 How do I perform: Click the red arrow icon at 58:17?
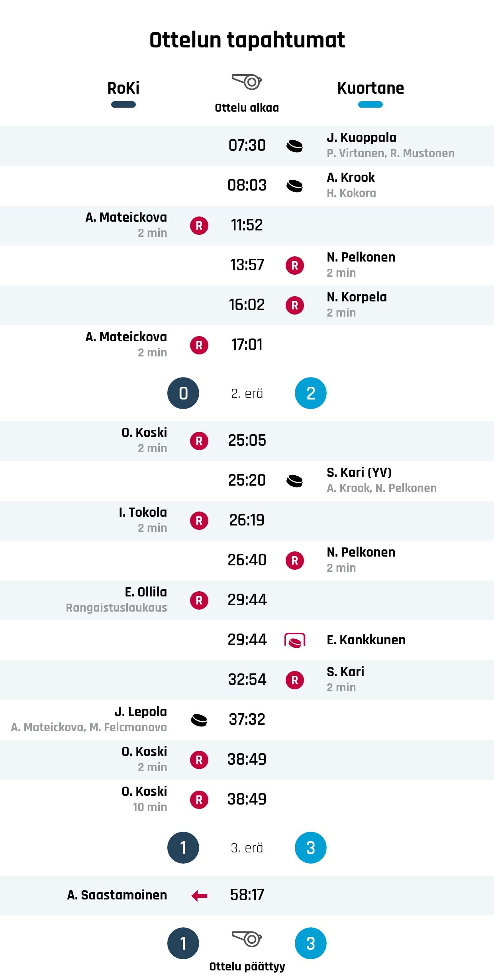pos(199,896)
